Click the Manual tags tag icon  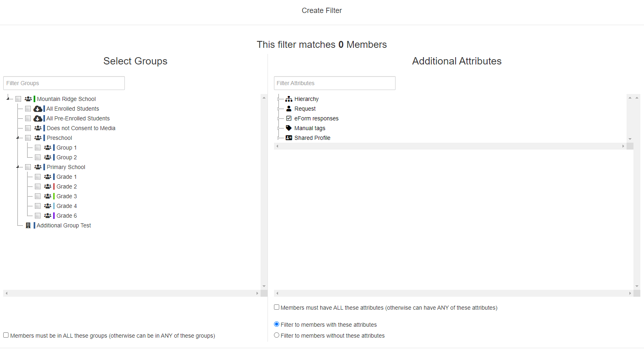pos(289,128)
